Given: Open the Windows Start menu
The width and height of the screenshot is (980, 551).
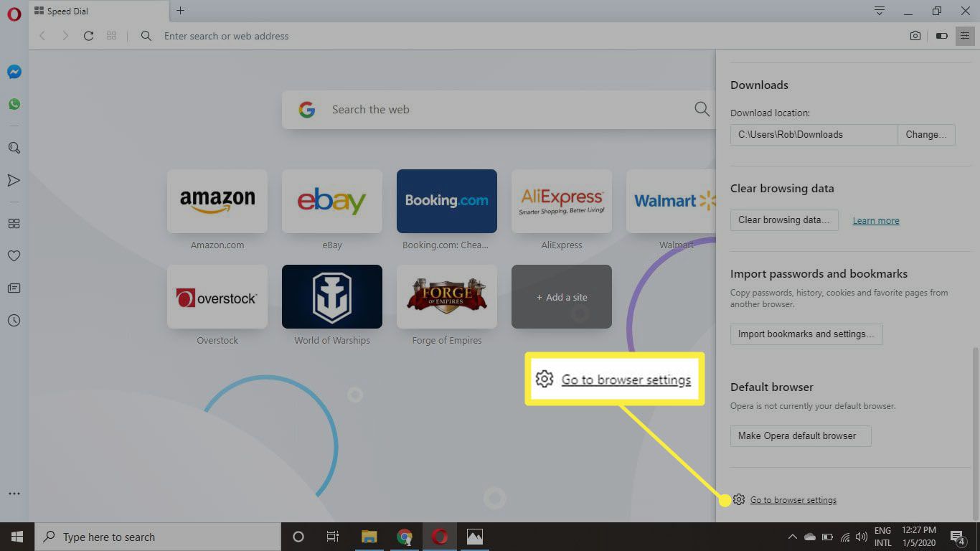Looking at the screenshot, I should point(17,537).
